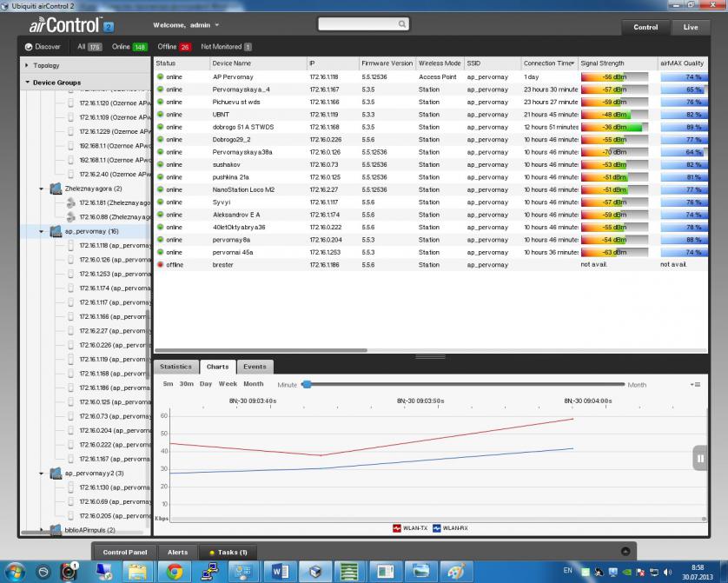This screenshot has height=583, width=728.
Task: Select tree item 172.16.1.253
Action: [x=115, y=274]
